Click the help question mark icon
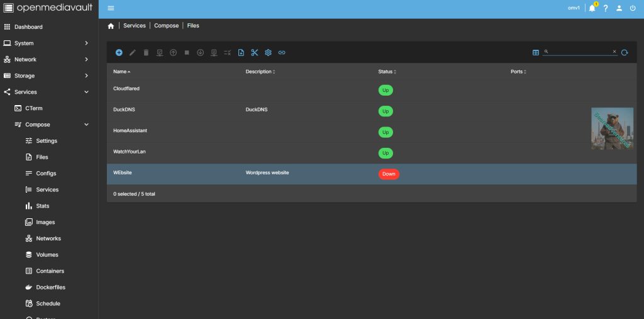644x319 pixels. (x=606, y=8)
